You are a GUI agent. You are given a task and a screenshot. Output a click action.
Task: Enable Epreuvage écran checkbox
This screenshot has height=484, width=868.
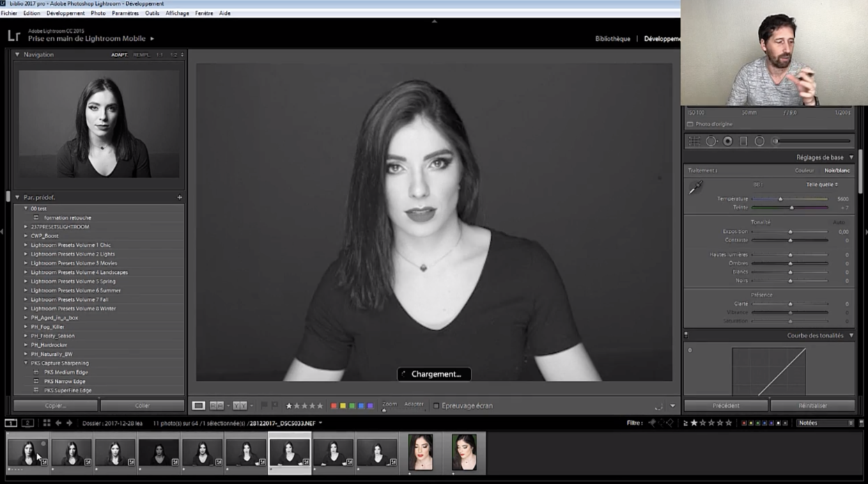click(436, 406)
